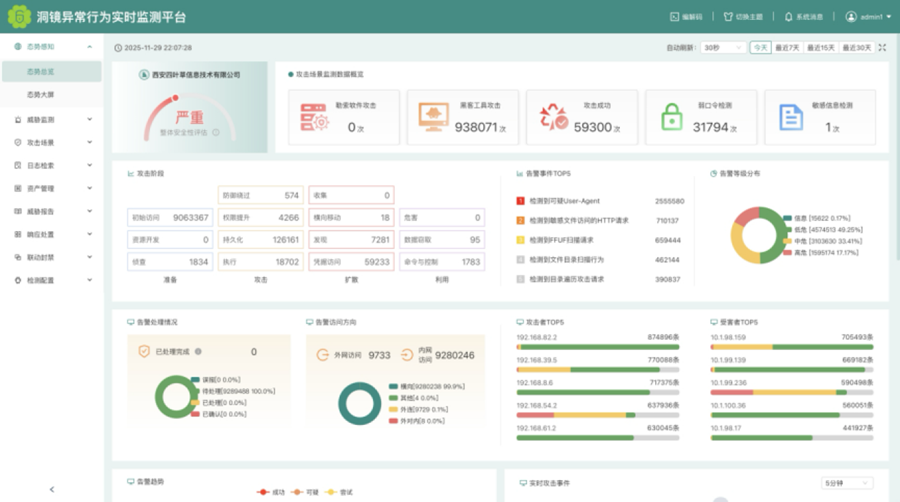
Task: Expand the 资产管理 menu chevron
Action: pyautogui.click(x=90, y=188)
